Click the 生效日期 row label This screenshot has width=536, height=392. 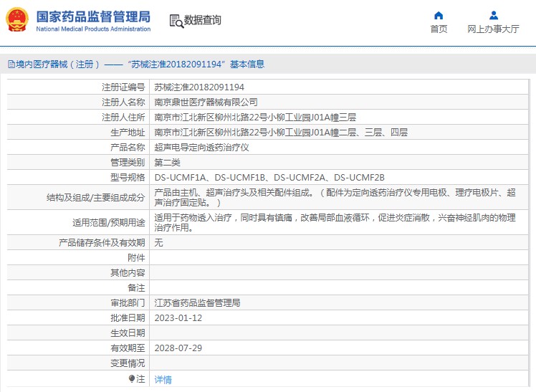(128, 333)
